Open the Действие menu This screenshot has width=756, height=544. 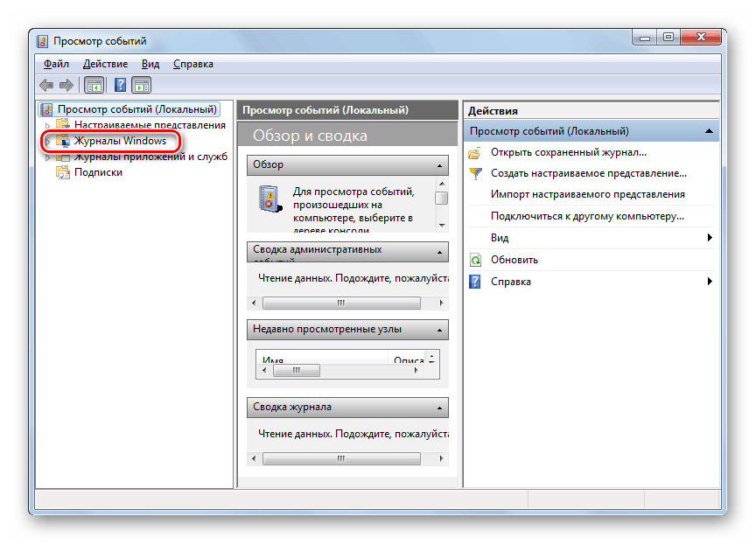105,64
